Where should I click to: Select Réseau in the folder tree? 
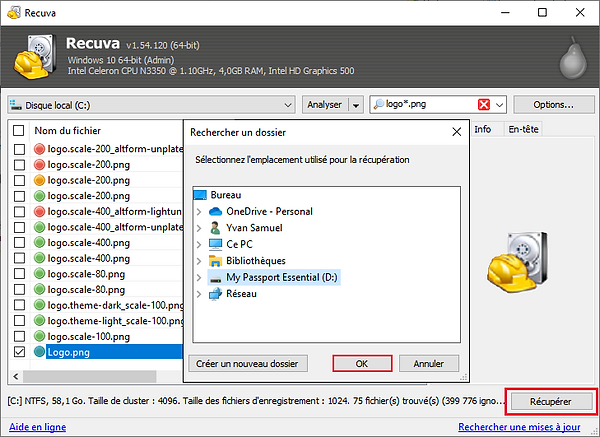coord(241,294)
